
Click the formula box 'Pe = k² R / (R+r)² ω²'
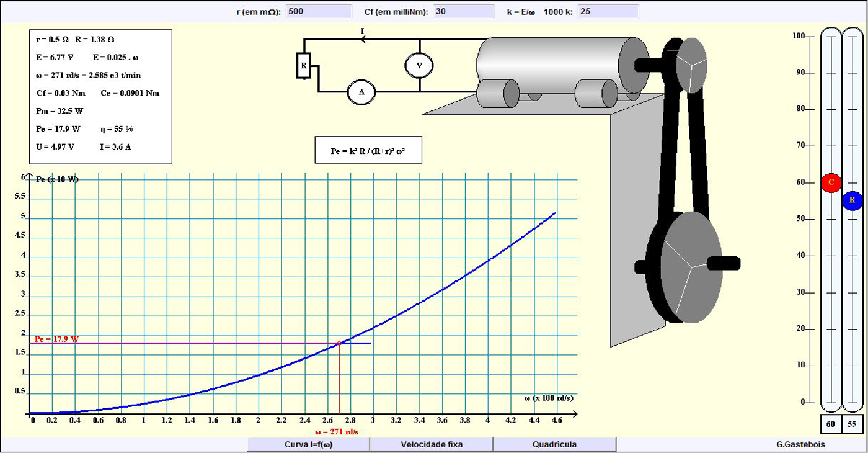coord(368,150)
